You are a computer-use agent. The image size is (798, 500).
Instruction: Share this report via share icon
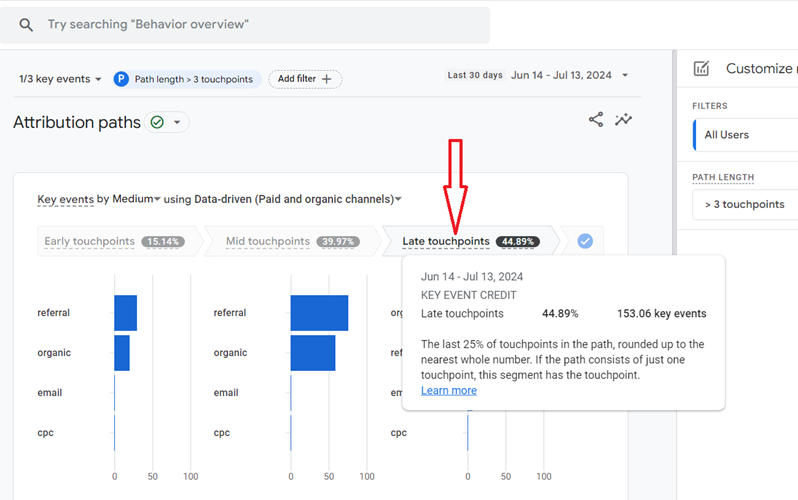[x=596, y=120]
